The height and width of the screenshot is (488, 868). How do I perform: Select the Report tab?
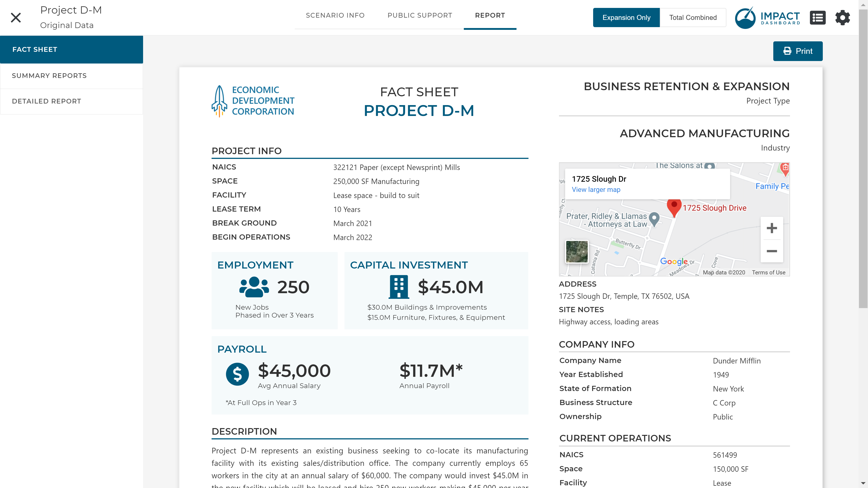coord(490,15)
